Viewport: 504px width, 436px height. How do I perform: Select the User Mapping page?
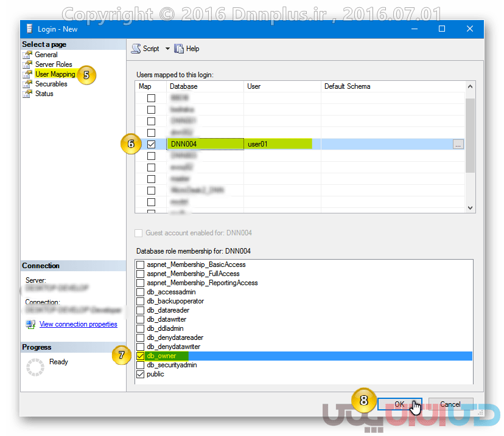click(x=55, y=74)
